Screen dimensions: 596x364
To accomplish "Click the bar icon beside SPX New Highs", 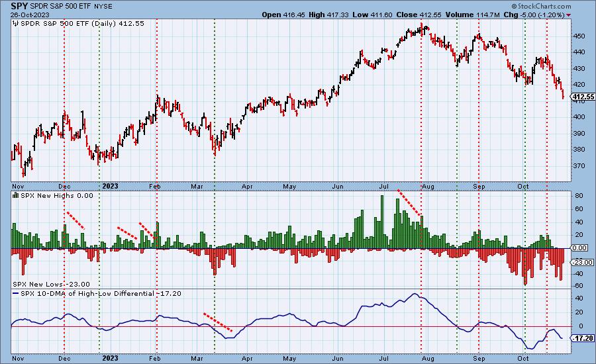I will pos(16,195).
